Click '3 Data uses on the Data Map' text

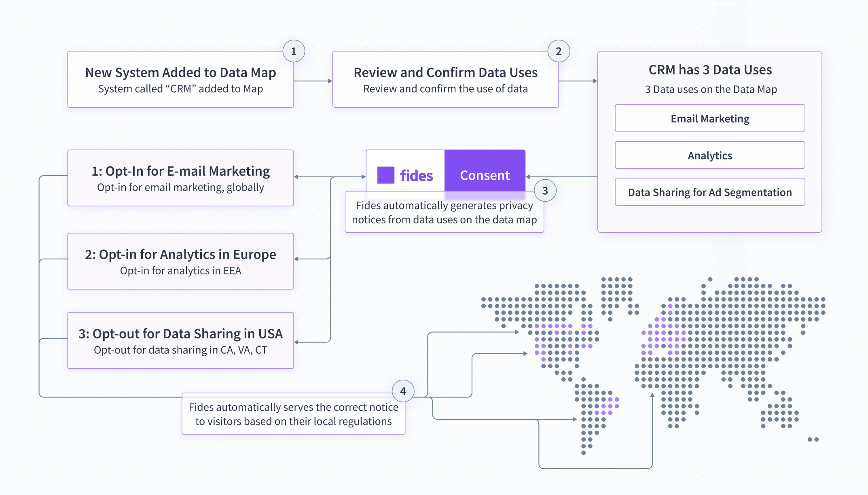coord(711,89)
